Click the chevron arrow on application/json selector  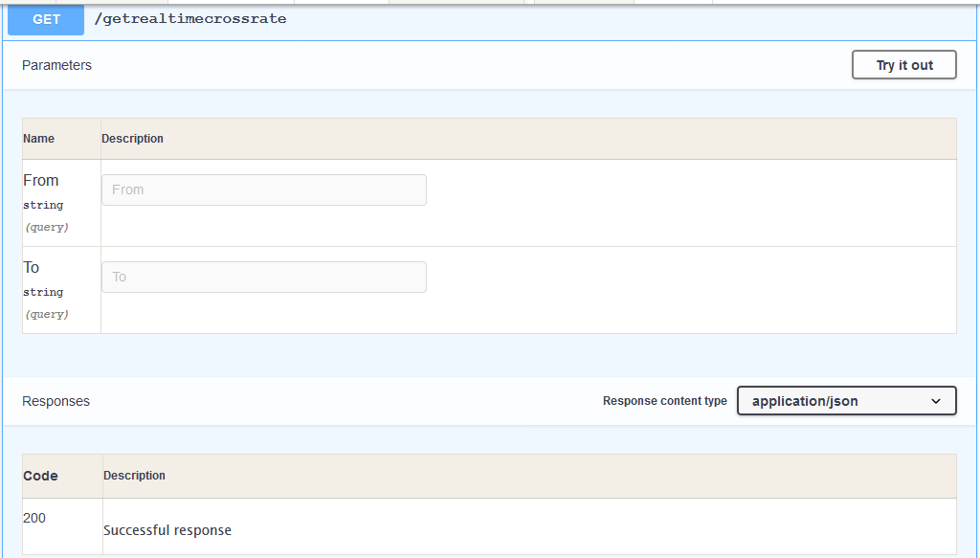(936, 401)
